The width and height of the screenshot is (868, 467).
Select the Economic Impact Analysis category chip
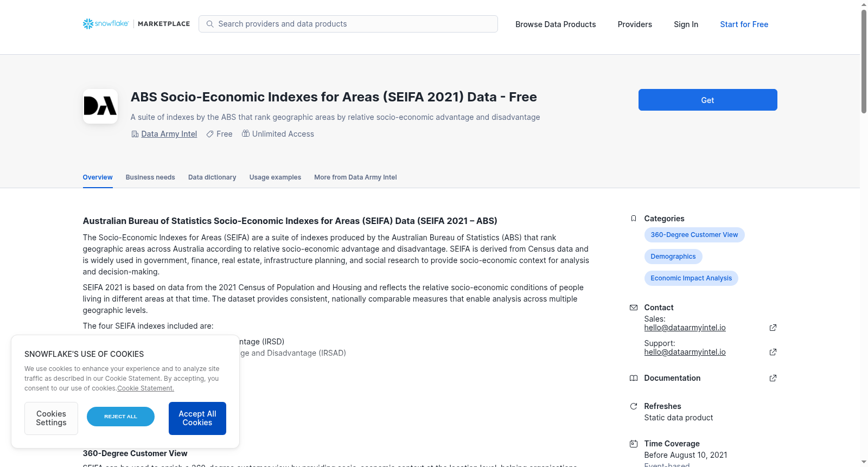pos(691,278)
